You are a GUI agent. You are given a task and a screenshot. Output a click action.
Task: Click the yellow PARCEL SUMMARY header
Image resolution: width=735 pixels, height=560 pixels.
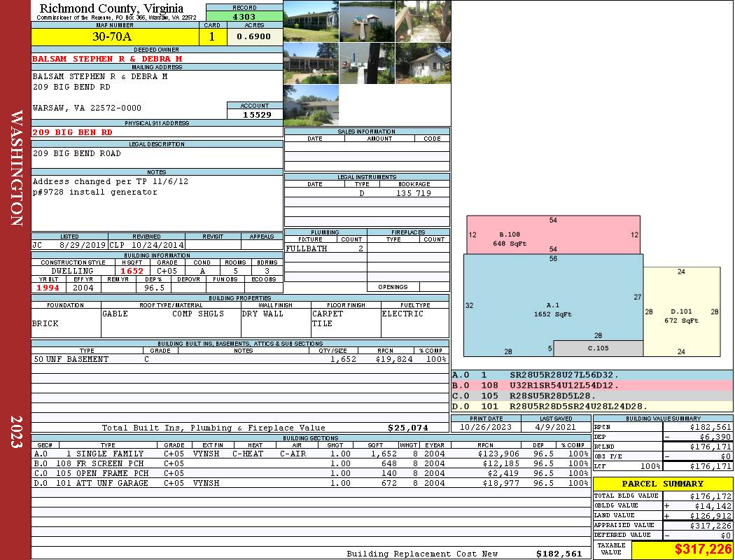click(x=662, y=484)
